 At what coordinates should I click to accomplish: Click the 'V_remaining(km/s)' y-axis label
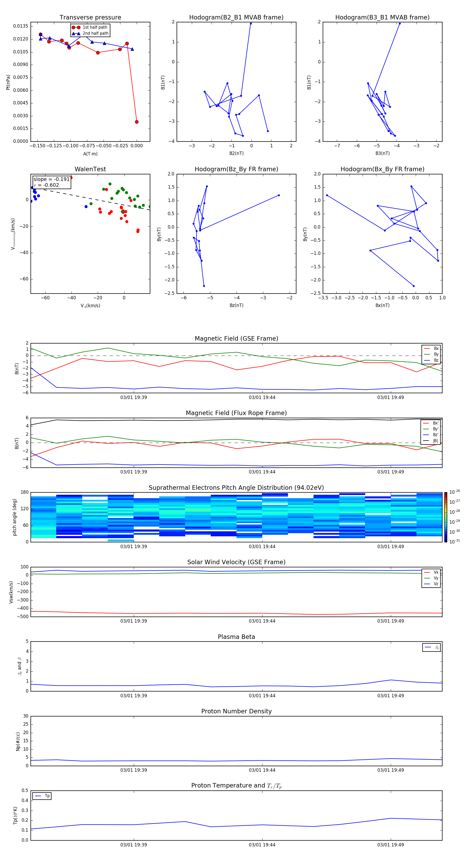pyautogui.click(x=13, y=234)
